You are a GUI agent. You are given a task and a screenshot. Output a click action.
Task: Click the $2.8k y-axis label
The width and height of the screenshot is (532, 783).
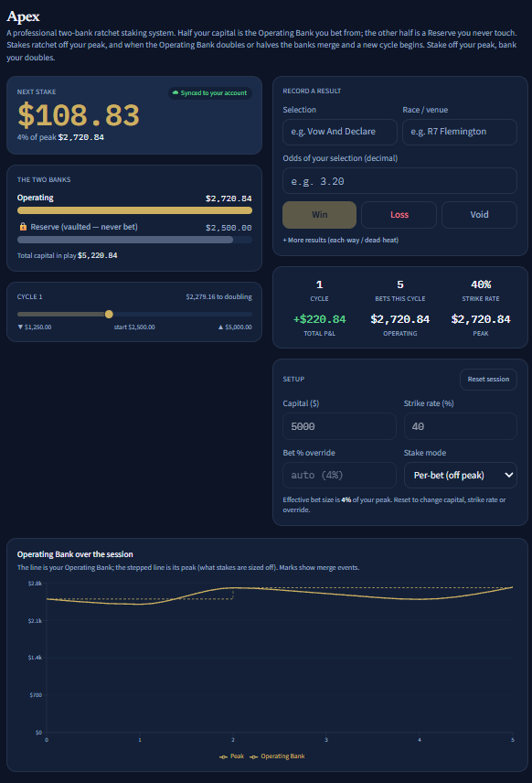coord(35,584)
